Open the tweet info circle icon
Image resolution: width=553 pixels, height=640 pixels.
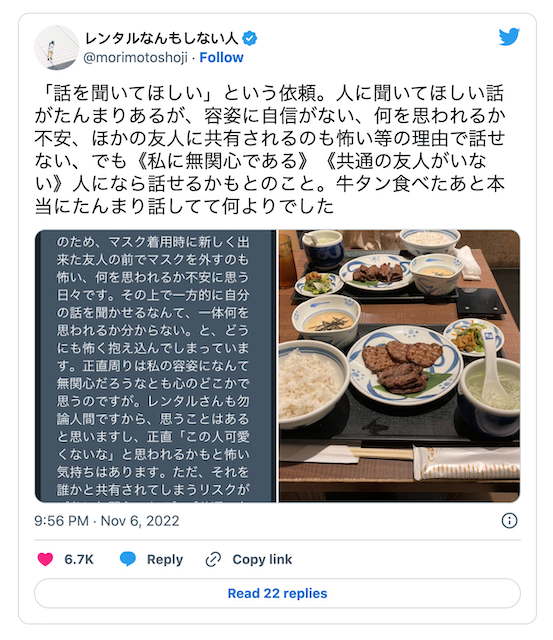(509, 521)
